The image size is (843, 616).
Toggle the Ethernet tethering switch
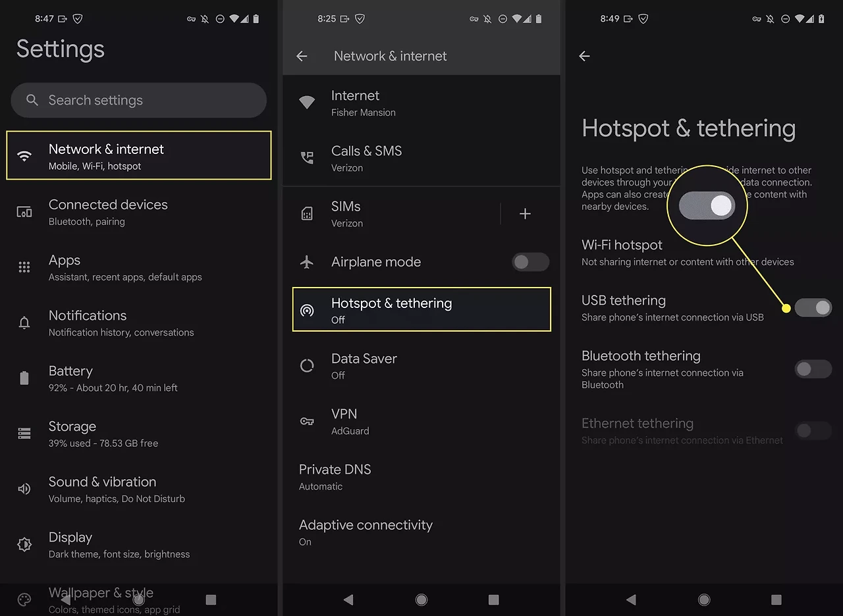(813, 431)
